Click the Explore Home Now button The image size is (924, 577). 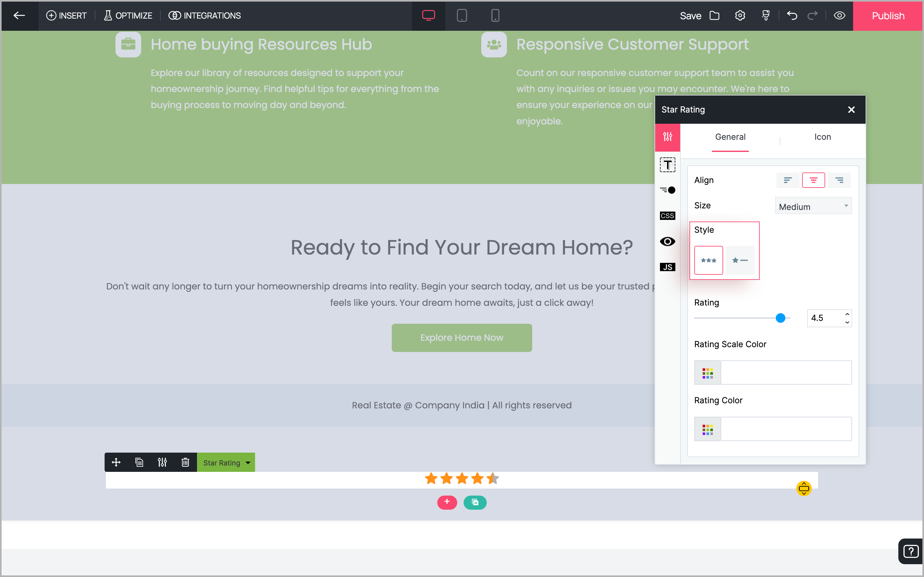click(x=462, y=338)
